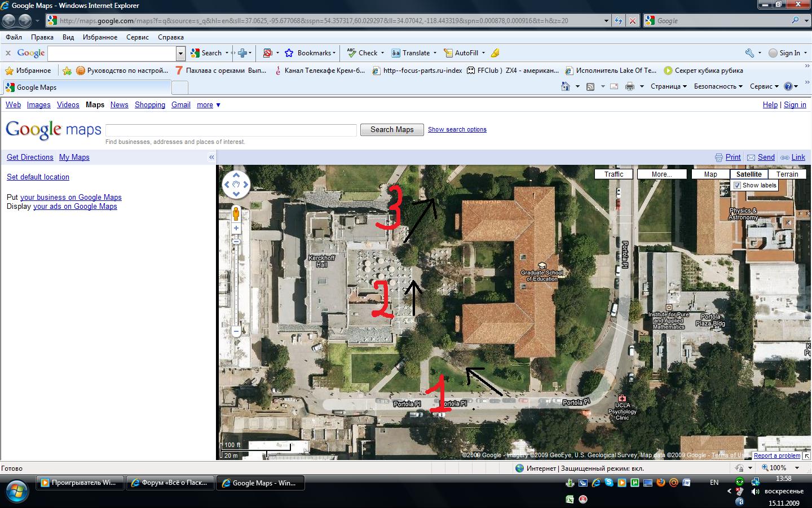
Task: Open the Избранное menu
Action: (100, 37)
